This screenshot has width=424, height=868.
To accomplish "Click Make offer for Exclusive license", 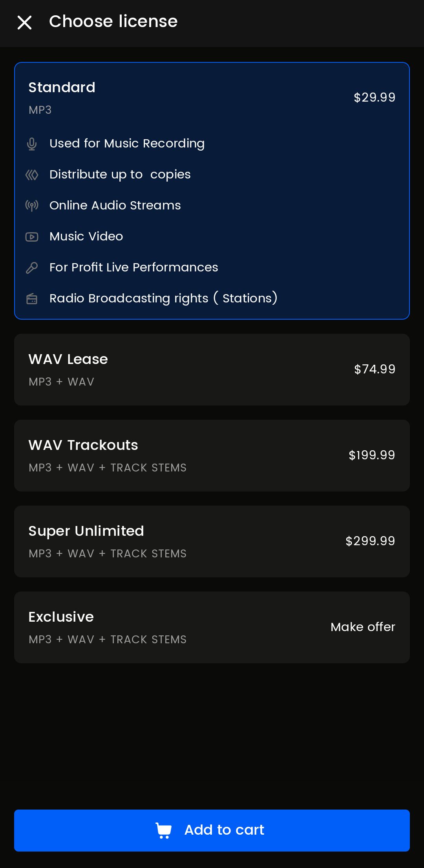I will (363, 627).
